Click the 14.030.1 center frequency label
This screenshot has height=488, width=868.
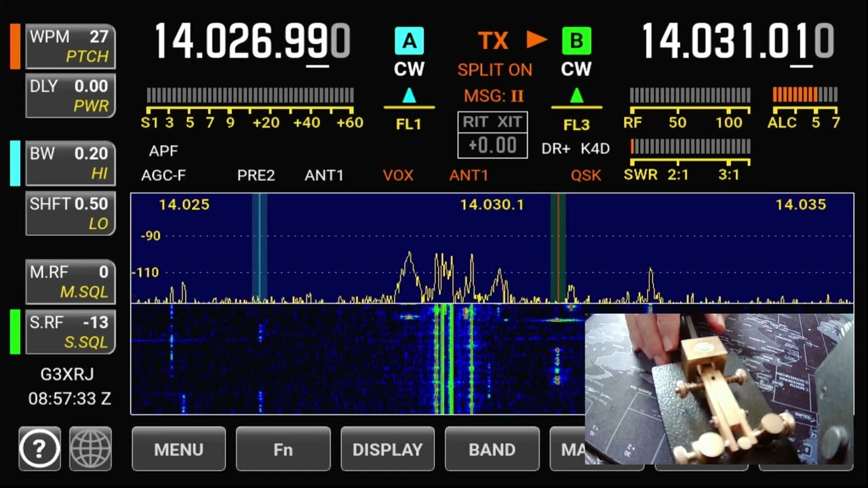point(492,205)
